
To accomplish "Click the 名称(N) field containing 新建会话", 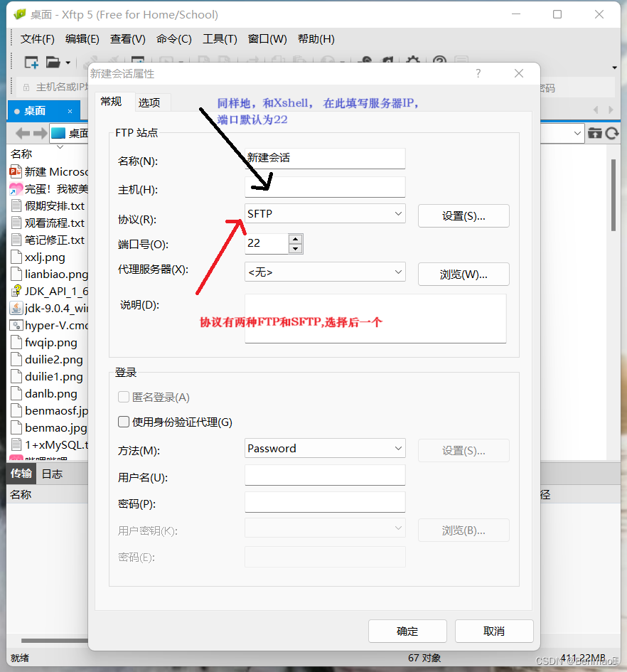I will pos(325,158).
